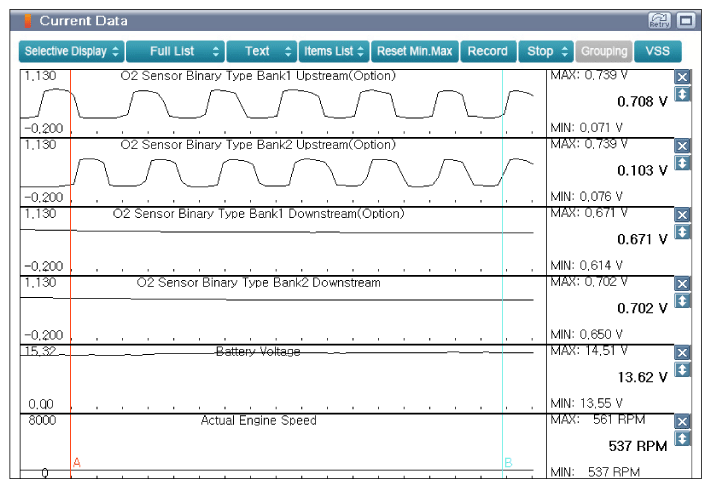Screen dimensions: 711x488
Task: Click the 0.671 V current value
Action: [642, 239]
